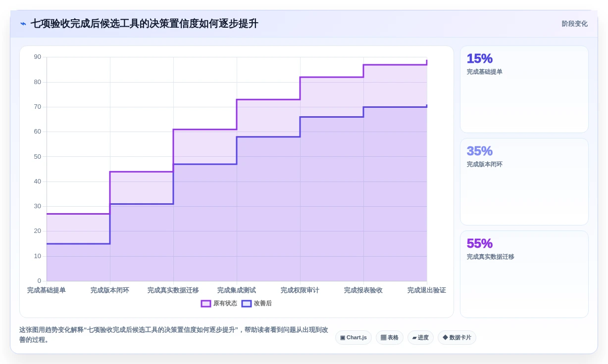Toggle the 原有状态 legend swatch

206,304
